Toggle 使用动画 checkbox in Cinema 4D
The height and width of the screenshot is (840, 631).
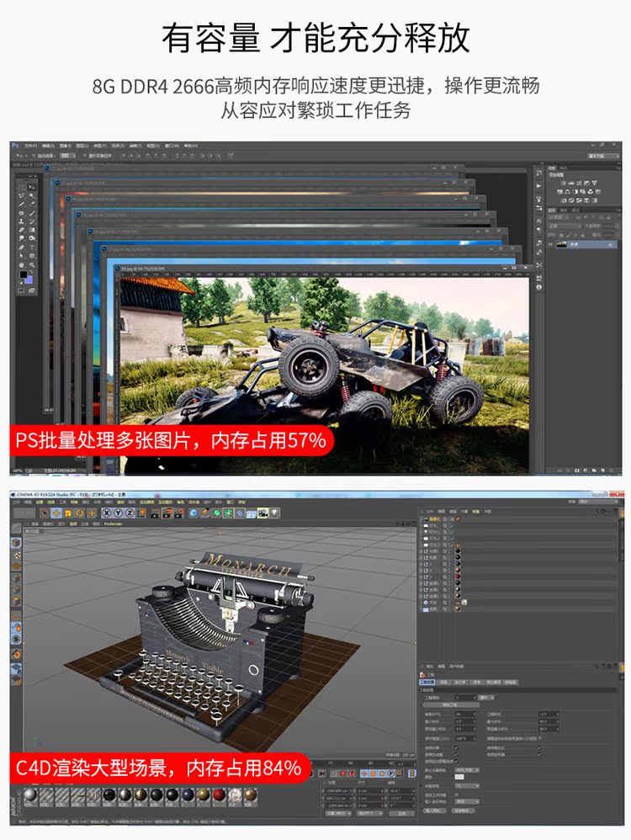[x=456, y=748]
